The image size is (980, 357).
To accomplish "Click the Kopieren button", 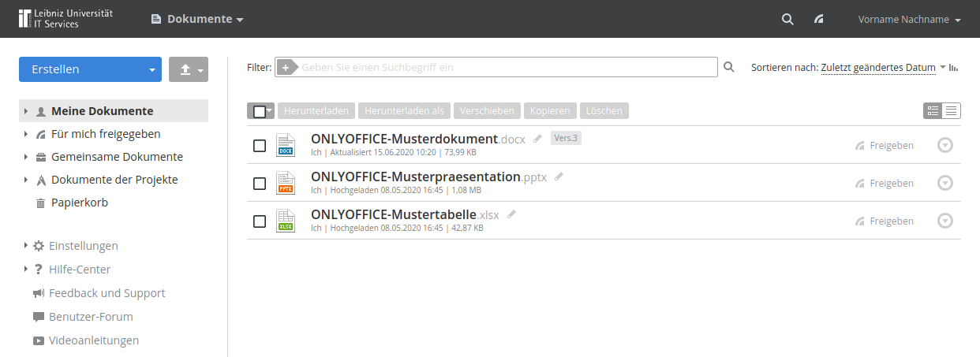I will 550,111.
